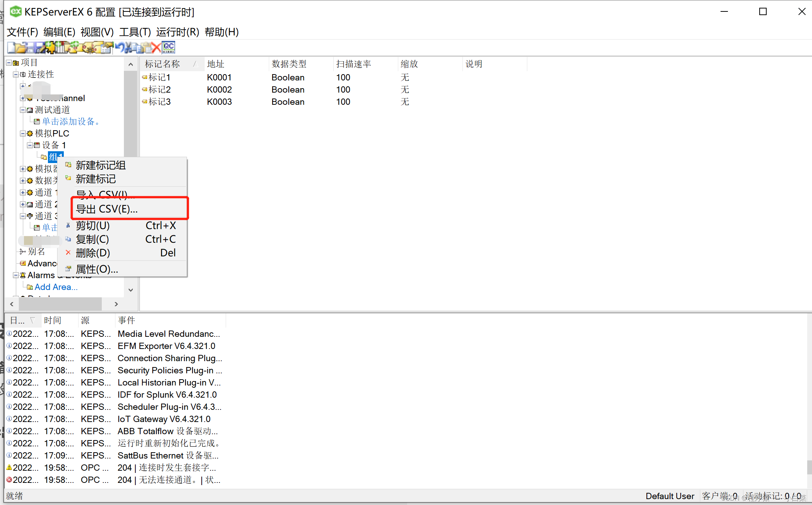This screenshot has width=812, height=505.
Task: Open the 帮助(H) menu
Action: (x=222, y=32)
